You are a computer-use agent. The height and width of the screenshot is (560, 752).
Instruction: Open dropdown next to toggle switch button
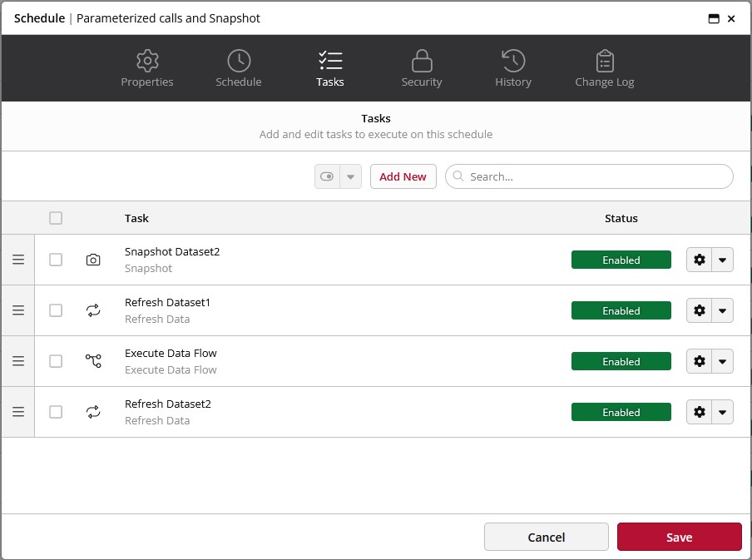pyautogui.click(x=350, y=176)
